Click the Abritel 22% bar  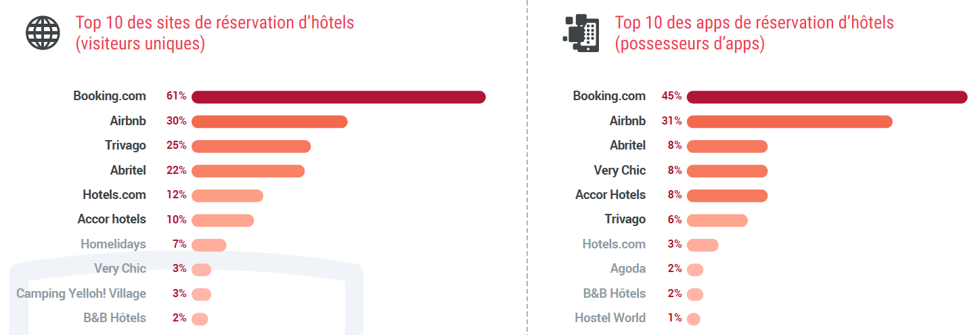[x=248, y=171]
